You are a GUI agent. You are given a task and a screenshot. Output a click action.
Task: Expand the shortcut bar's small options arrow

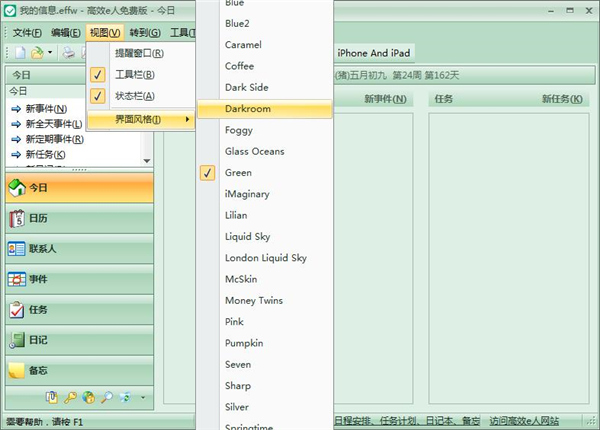point(142,398)
